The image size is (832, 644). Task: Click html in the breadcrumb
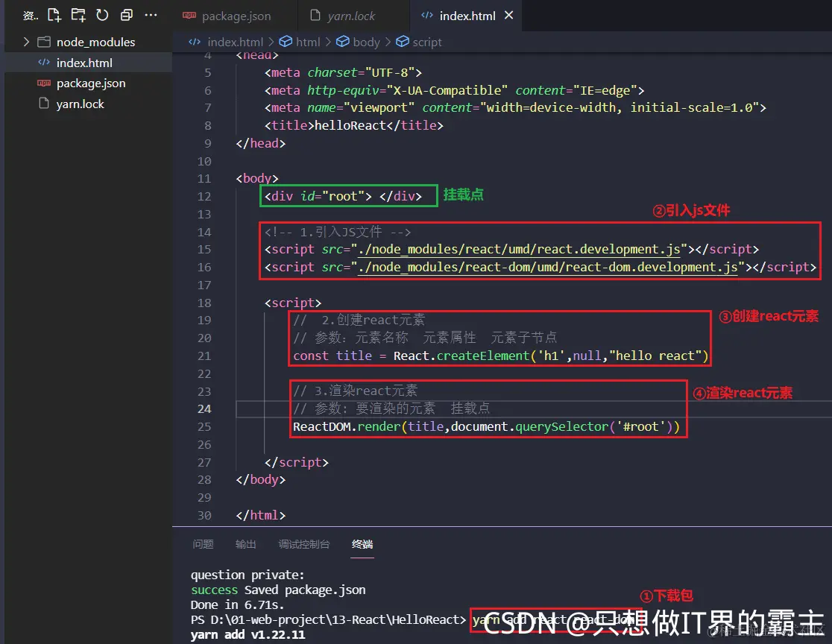(x=308, y=42)
